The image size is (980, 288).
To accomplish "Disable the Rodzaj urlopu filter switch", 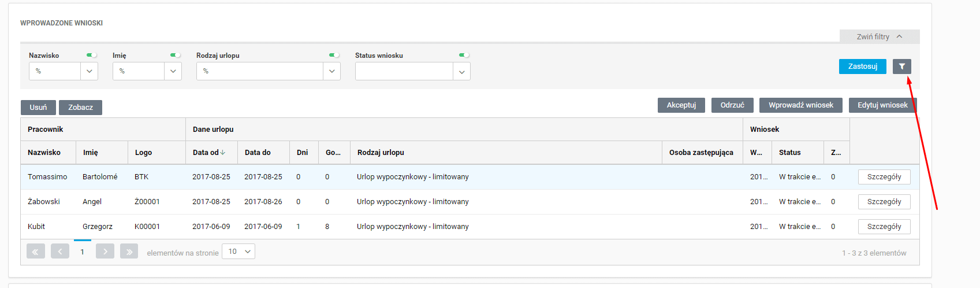I will (x=334, y=56).
